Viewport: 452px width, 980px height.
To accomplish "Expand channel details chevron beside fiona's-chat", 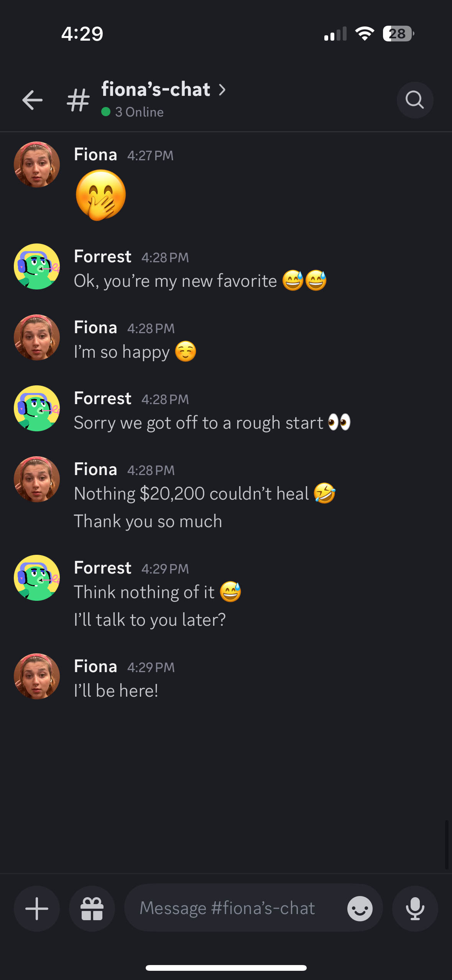I will (x=222, y=90).
